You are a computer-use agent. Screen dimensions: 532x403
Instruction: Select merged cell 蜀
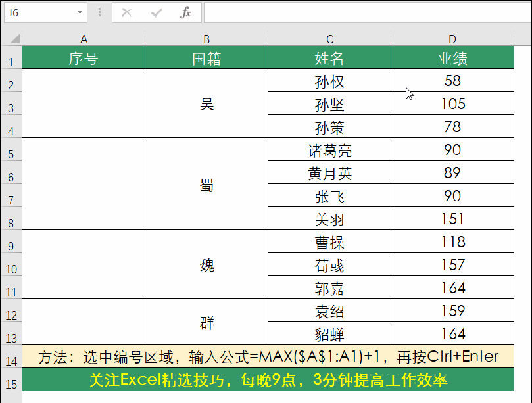[x=206, y=184]
